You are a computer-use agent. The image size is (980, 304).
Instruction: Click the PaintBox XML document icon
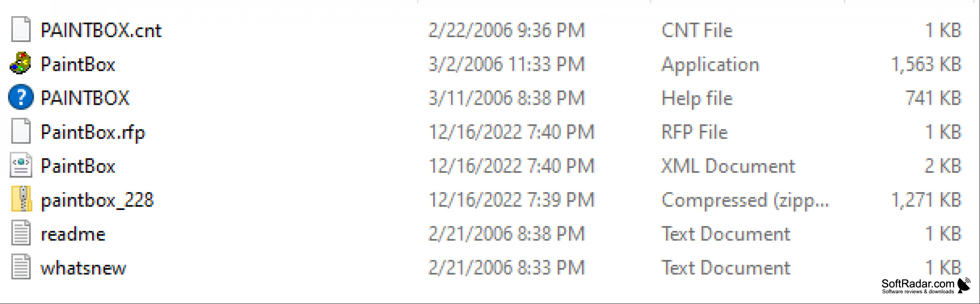[21, 165]
